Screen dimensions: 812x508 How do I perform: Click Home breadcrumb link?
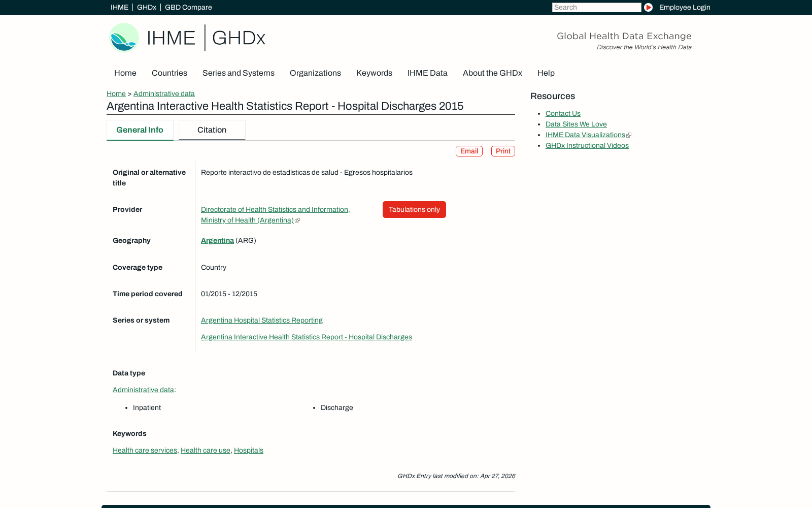(116, 93)
